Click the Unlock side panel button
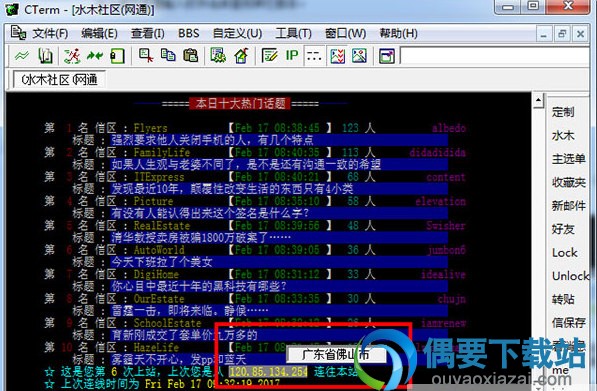 570,276
